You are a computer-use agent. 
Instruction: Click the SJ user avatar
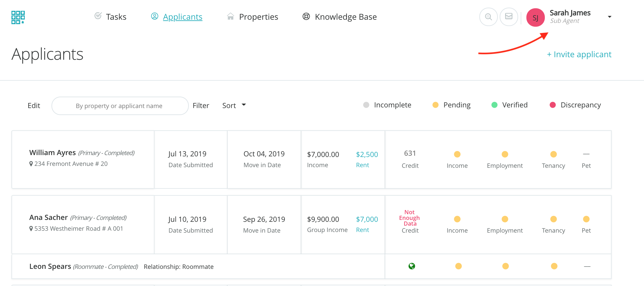(535, 17)
